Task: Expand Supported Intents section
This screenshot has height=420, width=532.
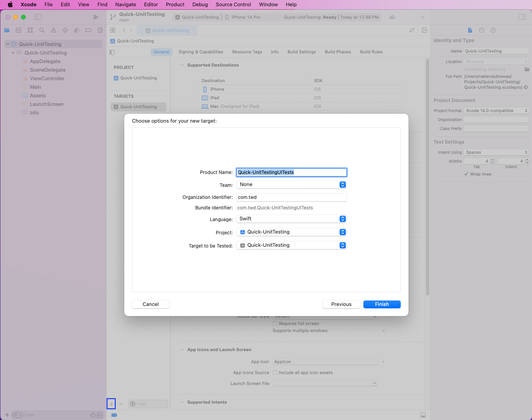Action: pyautogui.click(x=182, y=402)
